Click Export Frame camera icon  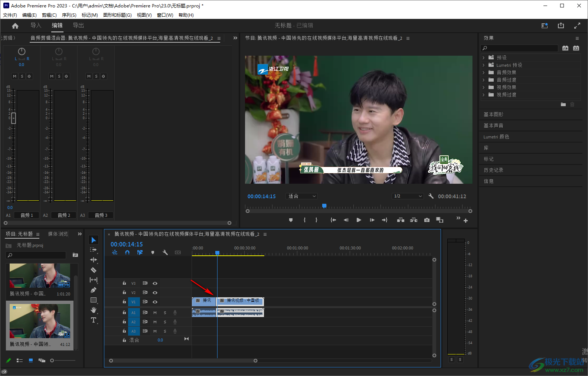[x=427, y=220]
